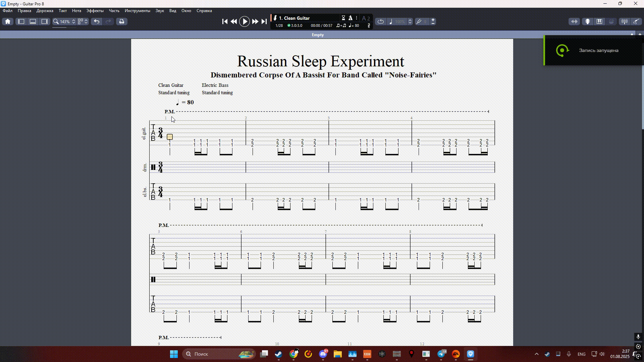Jump to the last bar button
This screenshot has height=362, width=644.
click(264, 21)
